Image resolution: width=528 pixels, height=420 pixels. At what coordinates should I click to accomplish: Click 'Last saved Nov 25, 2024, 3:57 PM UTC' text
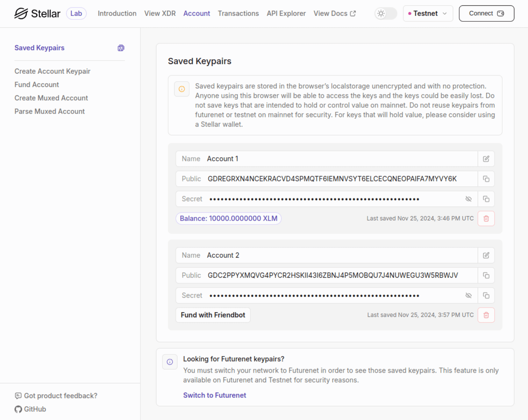pos(420,315)
